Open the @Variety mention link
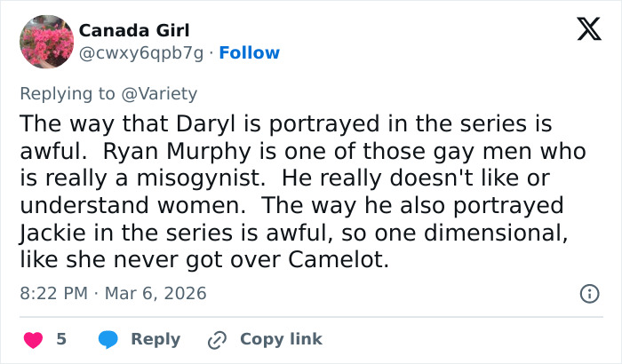This screenshot has height=364, width=622. (165, 93)
